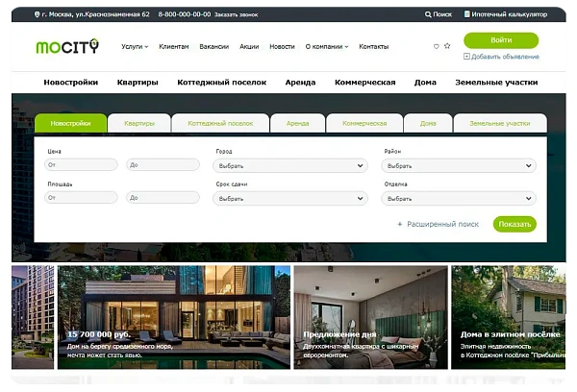Open the Дома в элитном посёлке card

click(508, 317)
